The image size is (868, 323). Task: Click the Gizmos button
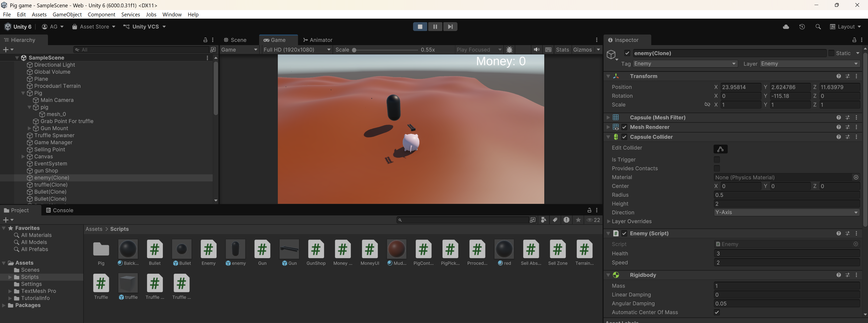coord(582,49)
